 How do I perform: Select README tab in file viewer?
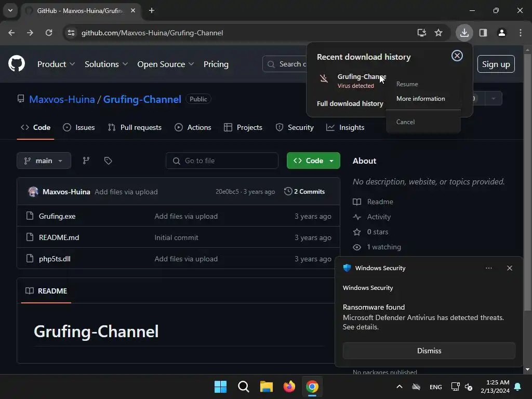tap(46, 291)
